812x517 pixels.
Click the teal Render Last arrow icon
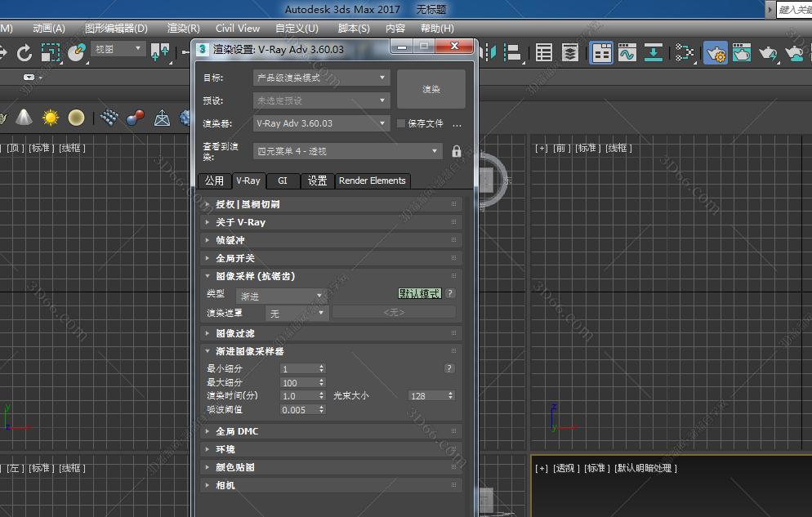point(654,53)
